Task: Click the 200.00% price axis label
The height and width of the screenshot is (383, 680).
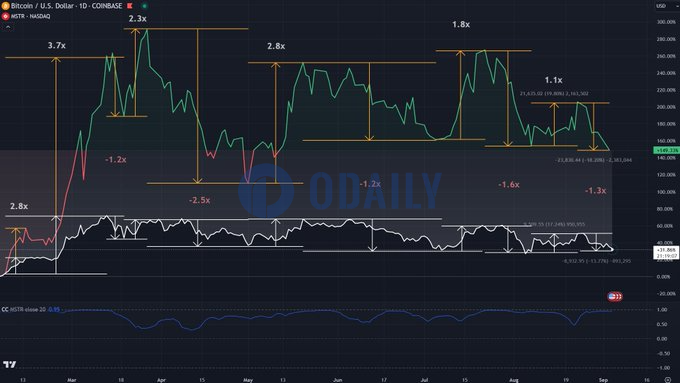Action: [666, 107]
